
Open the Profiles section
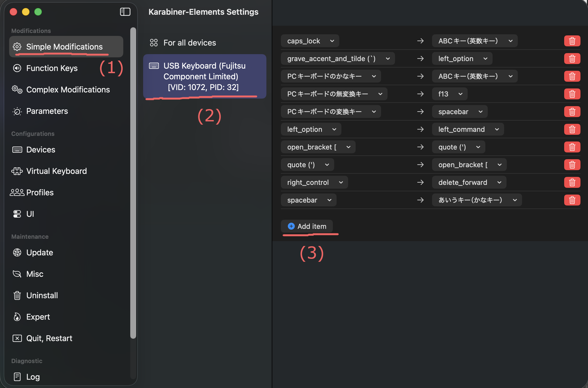66,192
